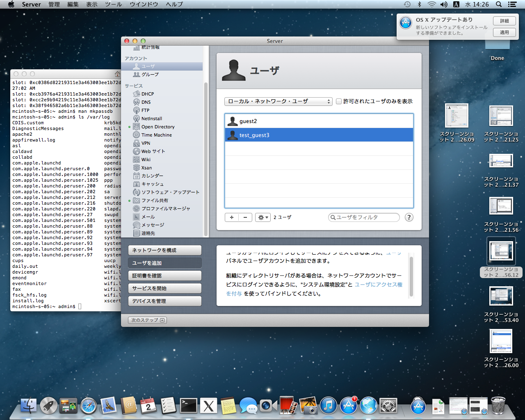The width and height of the screenshot is (525, 420).
Task: Expand the 次のステップ panel toggle
Action: point(147,320)
